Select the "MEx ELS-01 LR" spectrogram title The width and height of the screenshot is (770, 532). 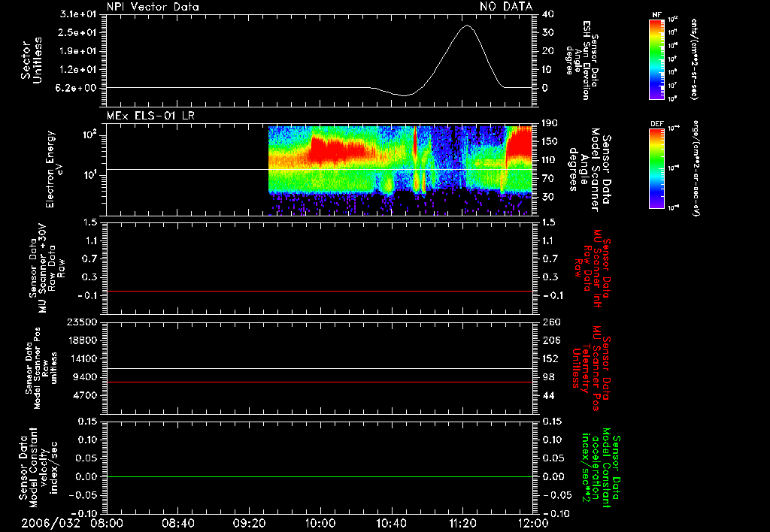point(150,116)
